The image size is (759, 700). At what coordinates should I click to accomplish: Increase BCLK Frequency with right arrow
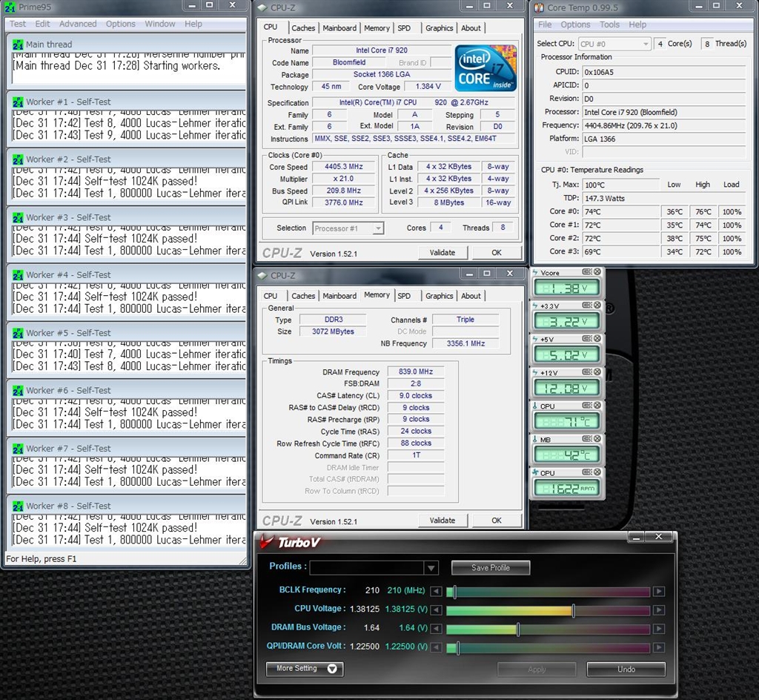click(x=658, y=591)
